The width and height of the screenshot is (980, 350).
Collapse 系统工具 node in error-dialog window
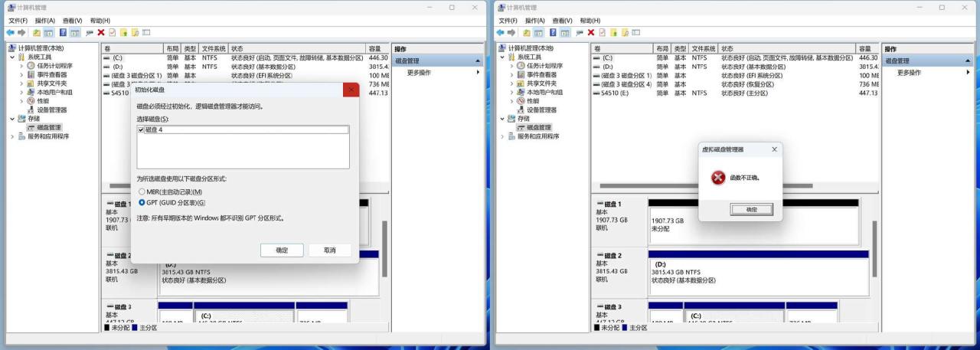click(x=502, y=57)
